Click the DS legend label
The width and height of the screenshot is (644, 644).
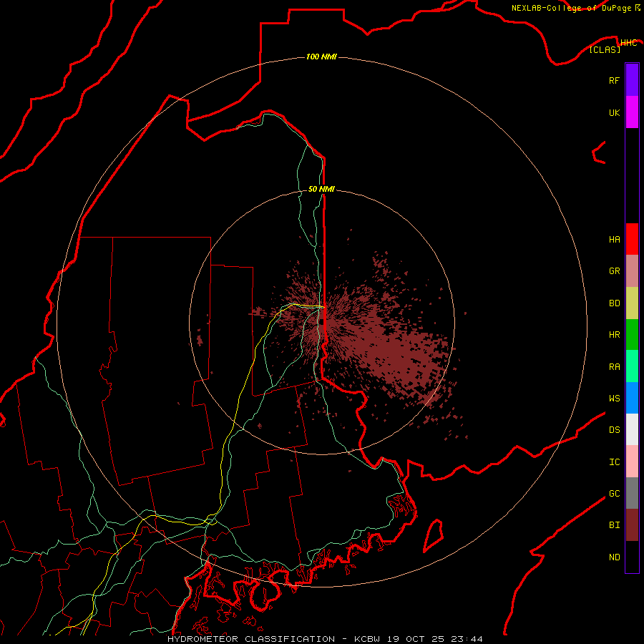pyautogui.click(x=614, y=429)
